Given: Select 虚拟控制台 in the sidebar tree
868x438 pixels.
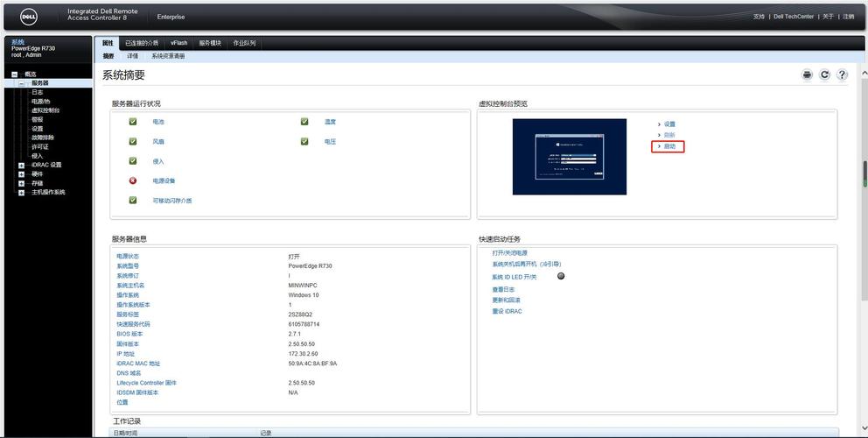Looking at the screenshot, I should (x=45, y=110).
